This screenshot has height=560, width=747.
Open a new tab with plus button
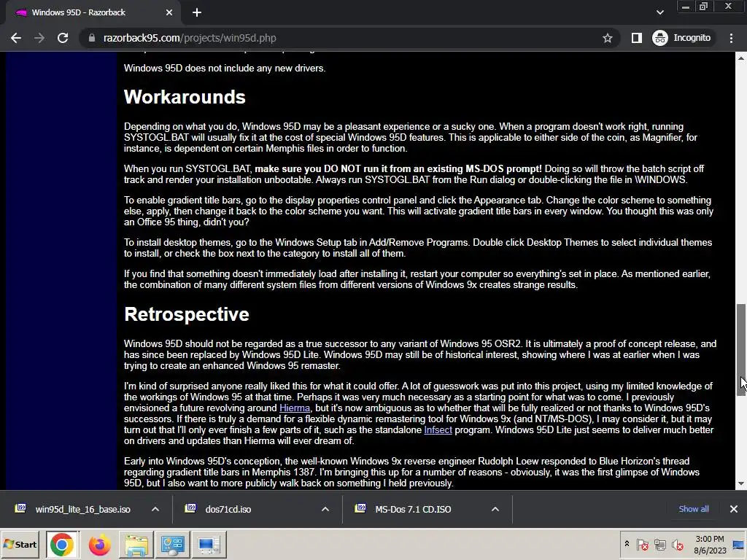(197, 12)
